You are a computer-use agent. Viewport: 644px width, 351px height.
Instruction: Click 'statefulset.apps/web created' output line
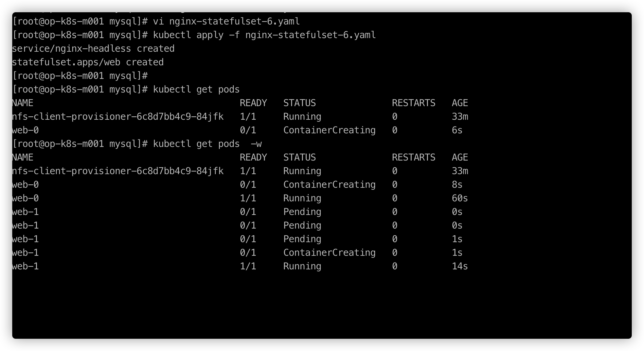88,62
